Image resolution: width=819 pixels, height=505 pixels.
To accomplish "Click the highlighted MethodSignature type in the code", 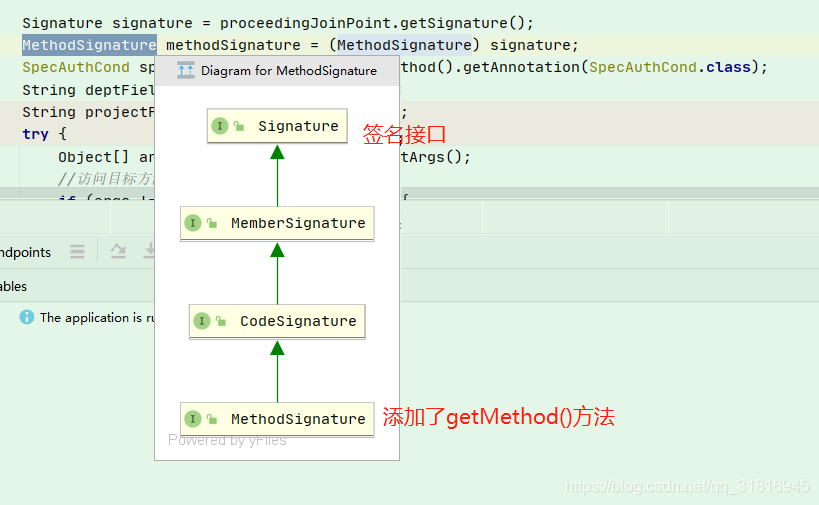I will point(89,45).
